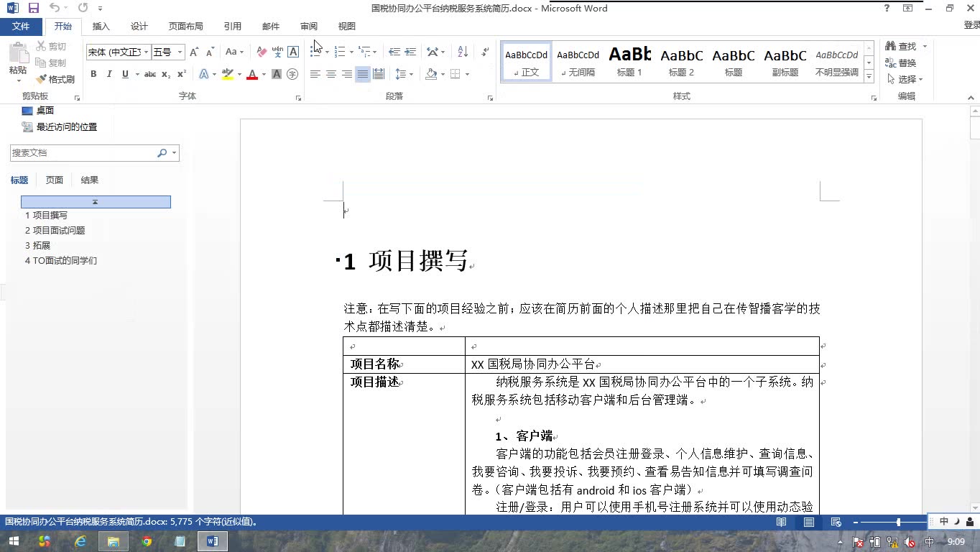This screenshot has height=552, width=980.
Task: Click the Cut (剪切) scissors button
Action: tap(51, 46)
